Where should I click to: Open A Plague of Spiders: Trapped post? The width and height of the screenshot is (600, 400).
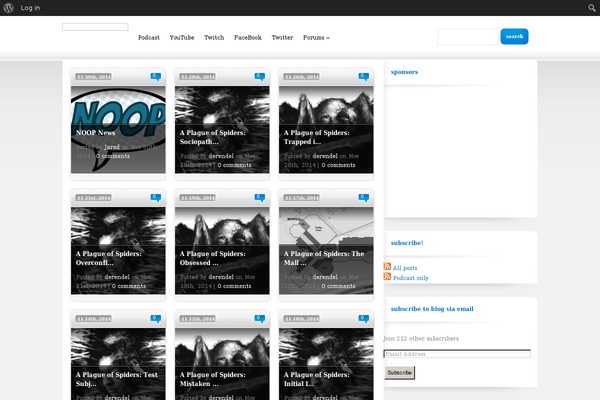coord(316,137)
